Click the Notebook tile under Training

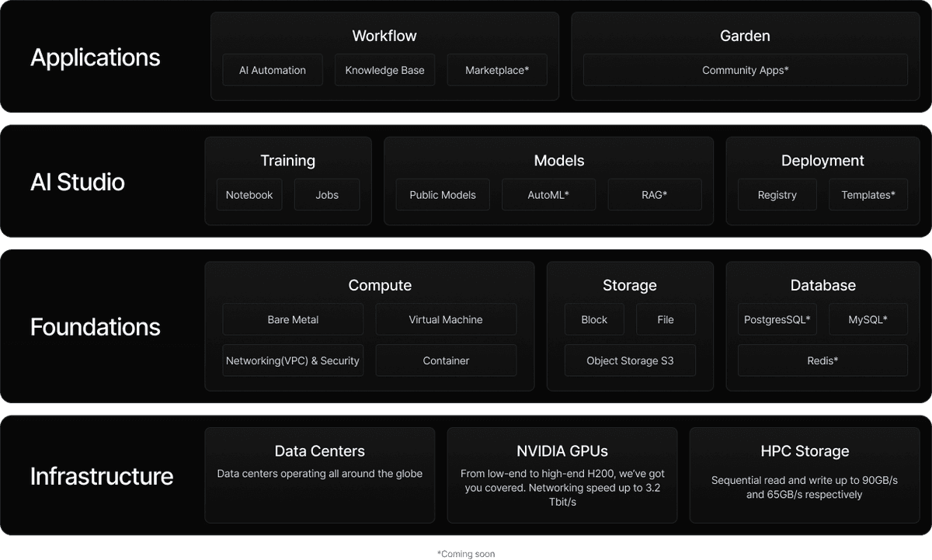(249, 195)
